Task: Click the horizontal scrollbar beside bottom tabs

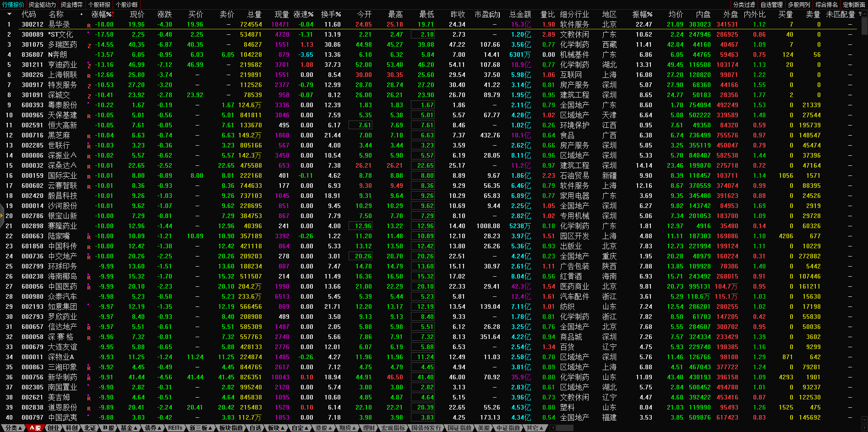Action: point(564,428)
